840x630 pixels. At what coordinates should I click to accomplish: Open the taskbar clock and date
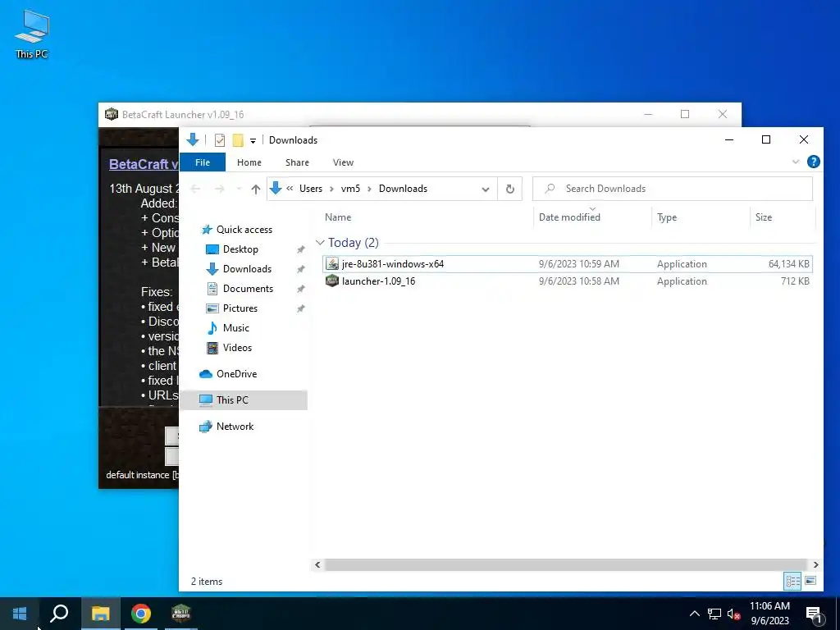[x=769, y=614]
